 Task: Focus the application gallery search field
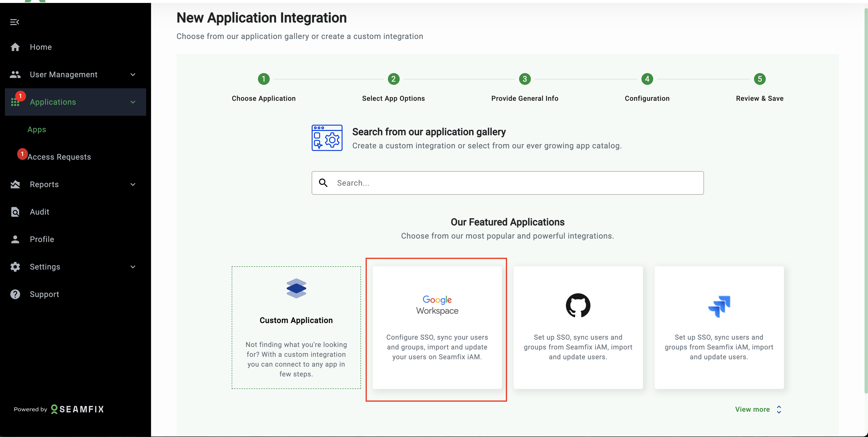click(516, 183)
